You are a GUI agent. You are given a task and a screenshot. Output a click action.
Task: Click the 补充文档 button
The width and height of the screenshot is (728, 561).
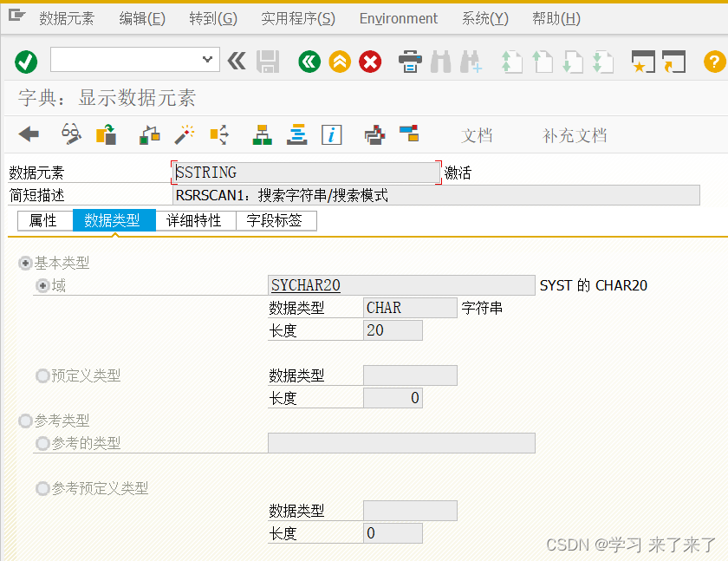575,135
